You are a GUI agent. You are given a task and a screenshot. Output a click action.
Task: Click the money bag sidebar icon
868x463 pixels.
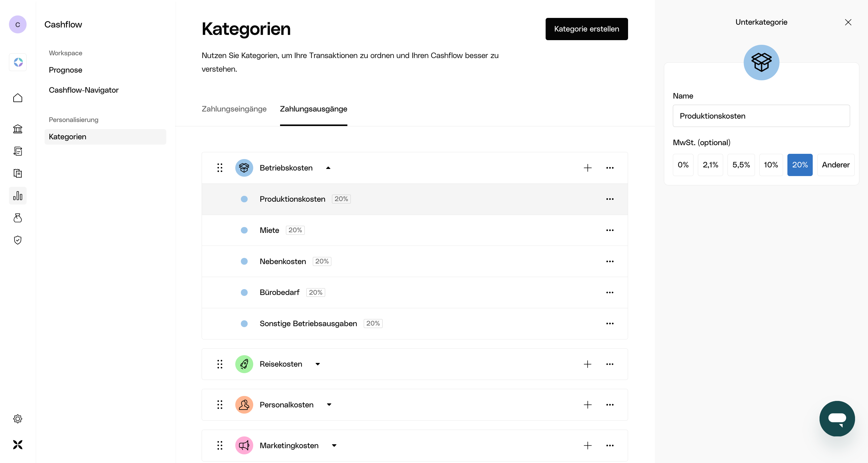[18, 218]
